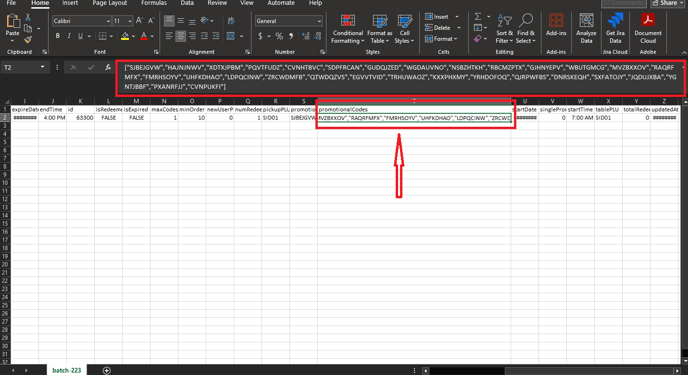688x375 pixels.
Task: Expand the Name Box dropdown arrow
Action: [x=43, y=67]
